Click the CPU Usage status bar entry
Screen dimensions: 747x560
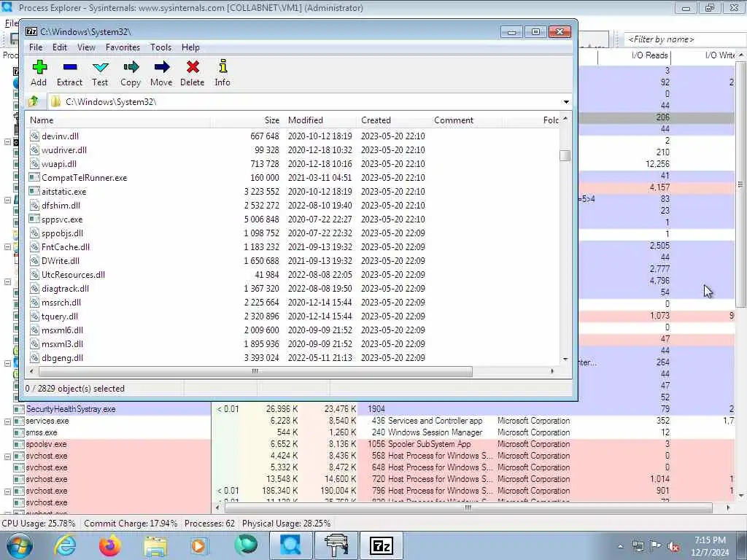[x=39, y=524]
